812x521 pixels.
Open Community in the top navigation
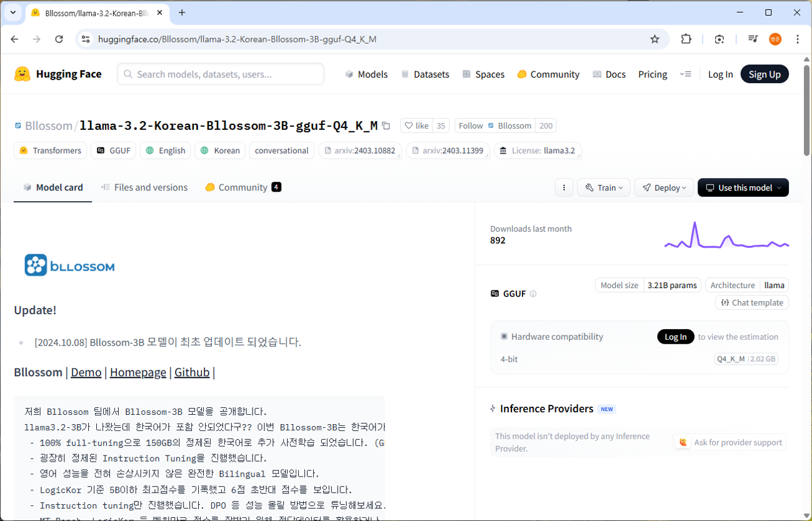pyautogui.click(x=548, y=74)
